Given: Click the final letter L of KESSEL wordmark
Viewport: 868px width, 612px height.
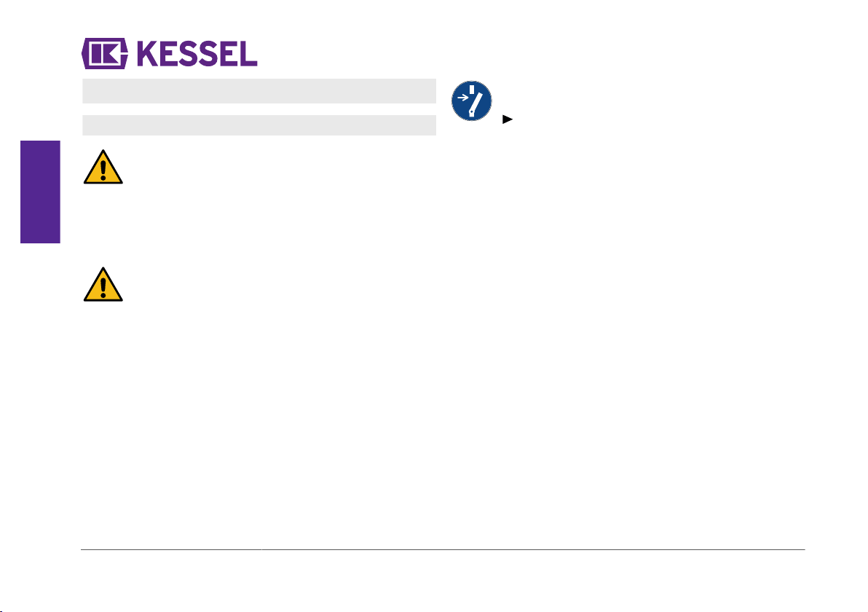Looking at the screenshot, I should pyautogui.click(x=249, y=54).
